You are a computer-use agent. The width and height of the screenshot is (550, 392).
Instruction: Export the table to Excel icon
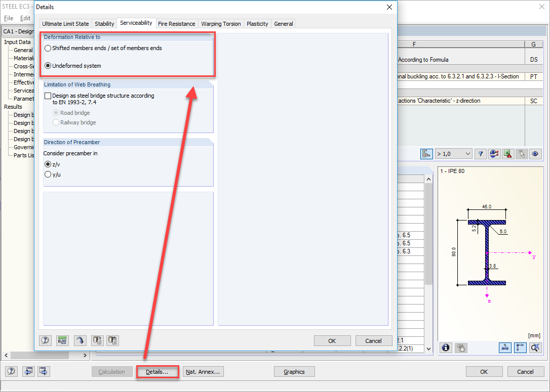[x=508, y=154]
